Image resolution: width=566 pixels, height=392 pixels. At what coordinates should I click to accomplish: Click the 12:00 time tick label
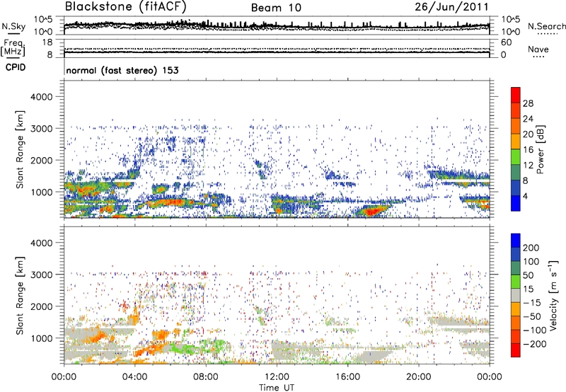(x=277, y=377)
